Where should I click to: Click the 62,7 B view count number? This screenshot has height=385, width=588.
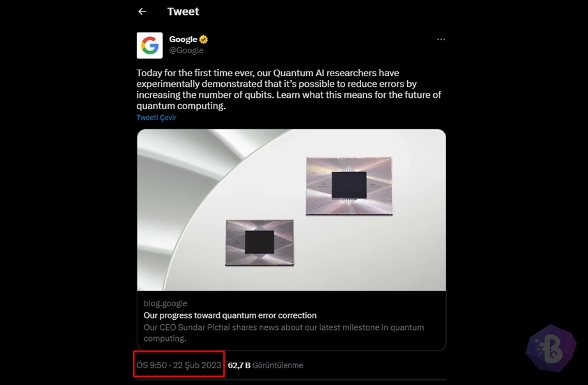point(239,365)
